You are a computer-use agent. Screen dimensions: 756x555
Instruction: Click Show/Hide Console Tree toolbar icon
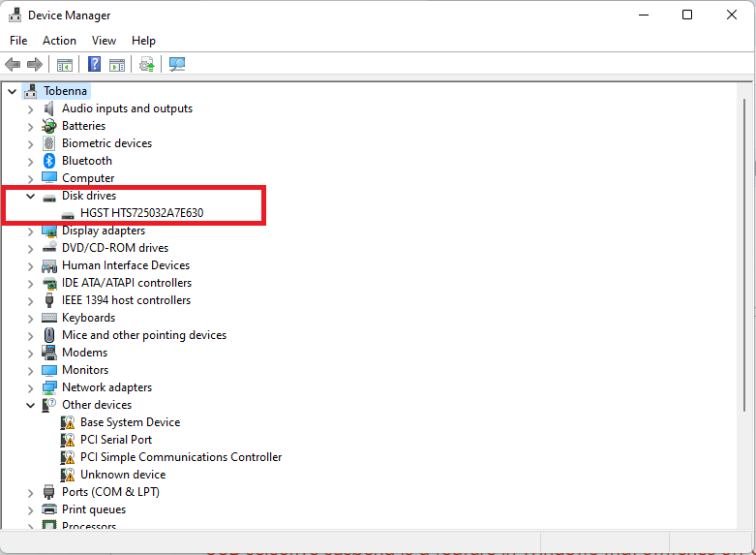click(x=65, y=64)
